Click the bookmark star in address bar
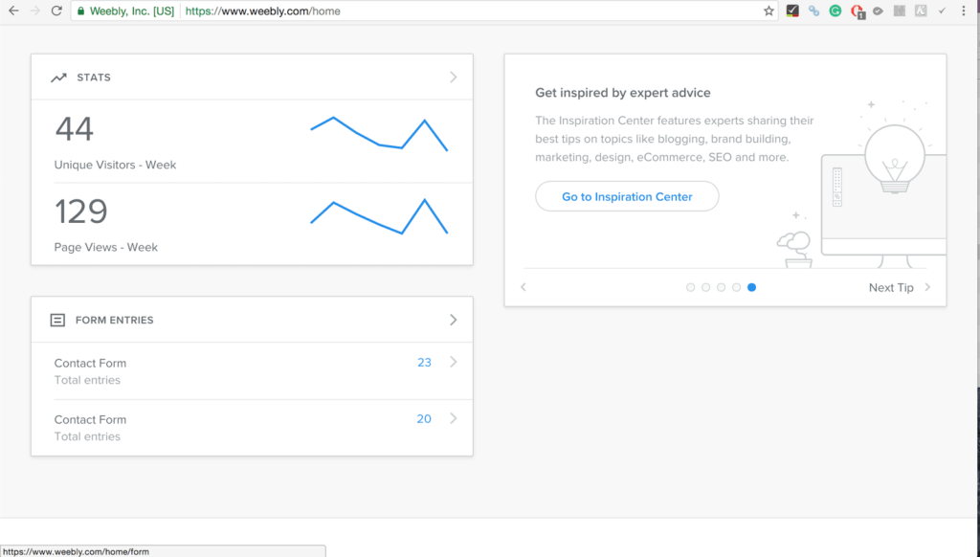Screen dimensions: 980x557 pyautogui.click(x=768, y=11)
